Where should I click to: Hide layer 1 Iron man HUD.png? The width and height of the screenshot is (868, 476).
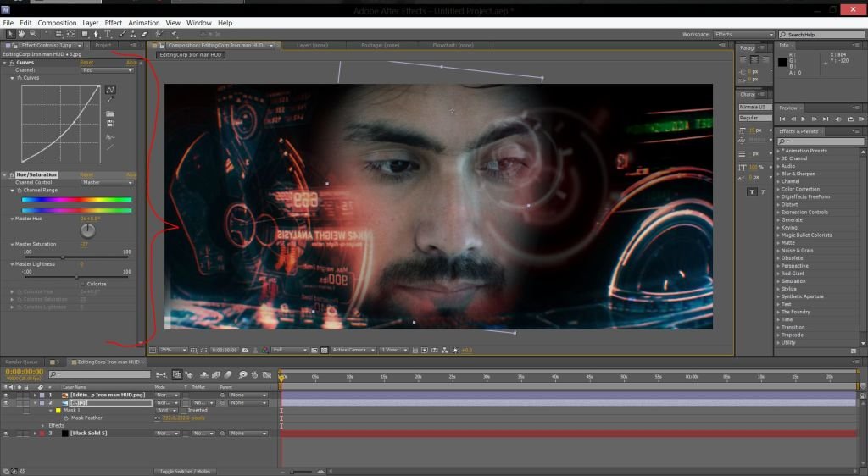coord(6,396)
